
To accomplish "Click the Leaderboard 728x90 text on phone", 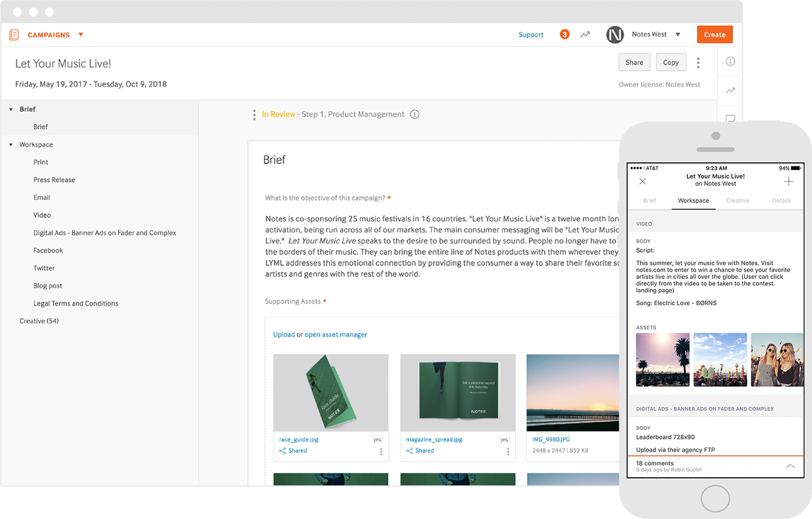I will tap(665, 437).
